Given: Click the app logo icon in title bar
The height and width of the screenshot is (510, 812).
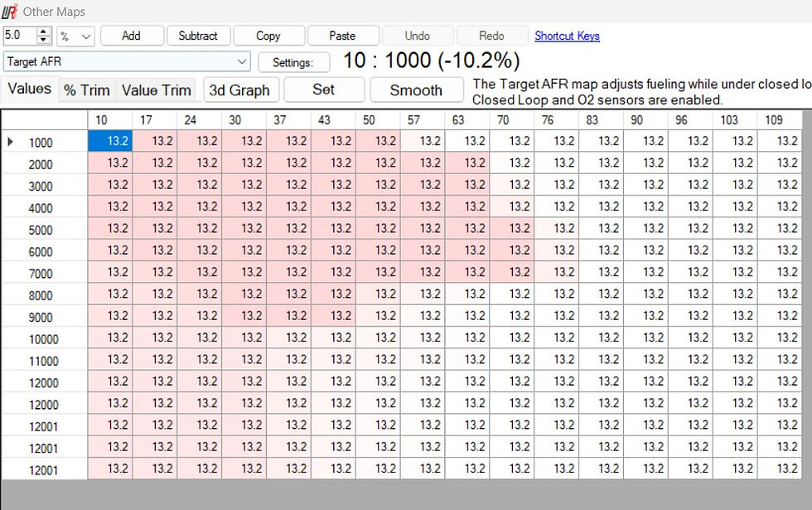Looking at the screenshot, I should [x=9, y=11].
